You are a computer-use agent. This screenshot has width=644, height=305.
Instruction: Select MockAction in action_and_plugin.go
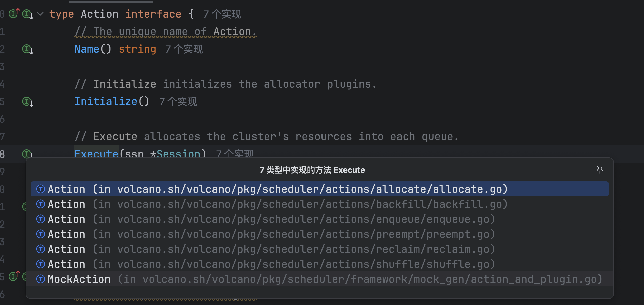click(319, 279)
